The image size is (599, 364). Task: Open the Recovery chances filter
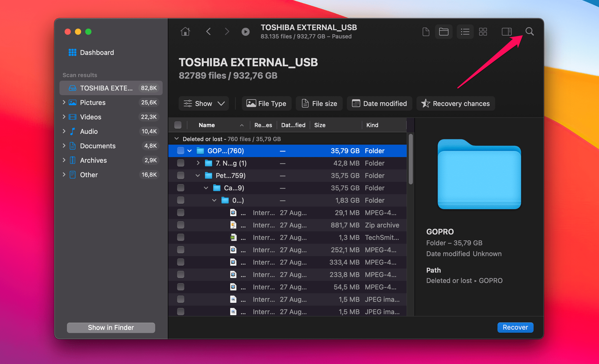[455, 103]
